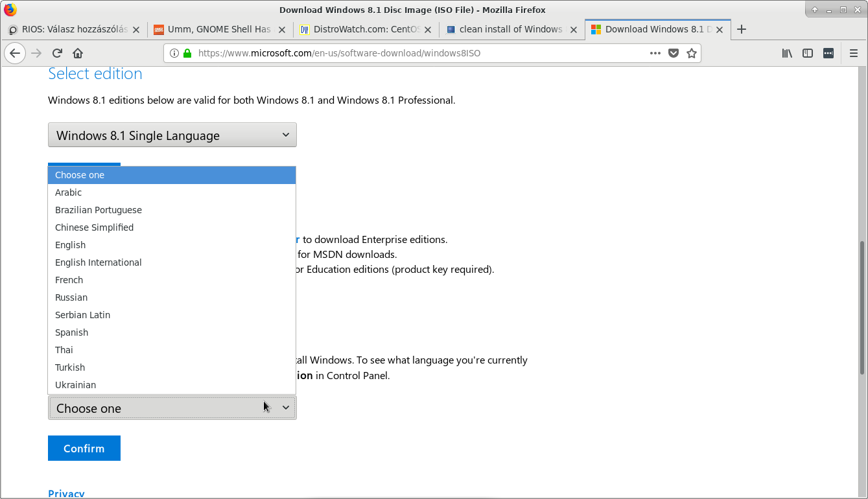Click the dark extension toolbar icon with dots

pyautogui.click(x=828, y=53)
